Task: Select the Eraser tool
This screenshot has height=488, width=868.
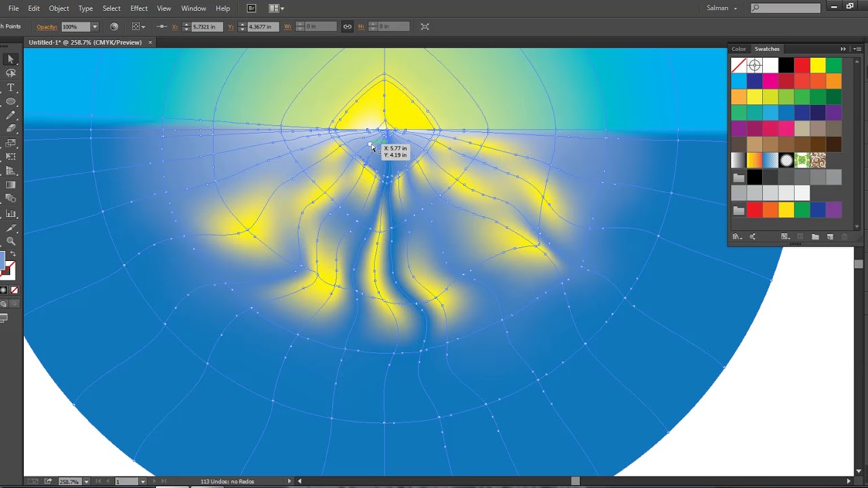Action: click(x=10, y=129)
